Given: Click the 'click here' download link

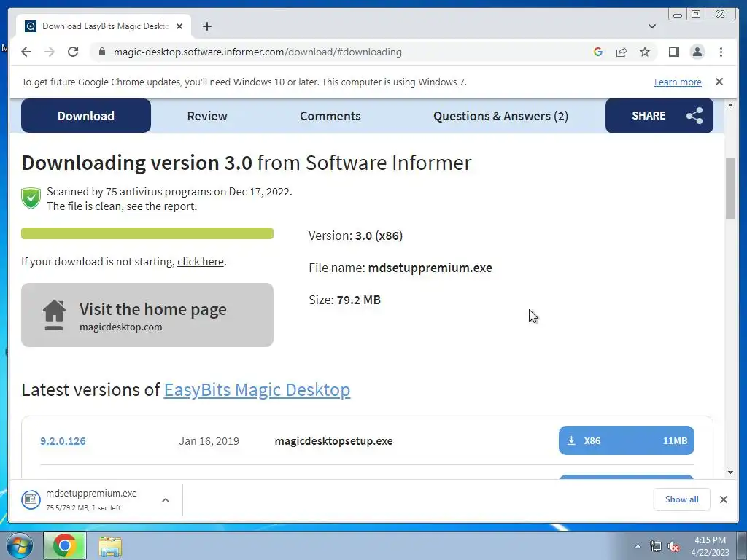Looking at the screenshot, I should [x=201, y=262].
